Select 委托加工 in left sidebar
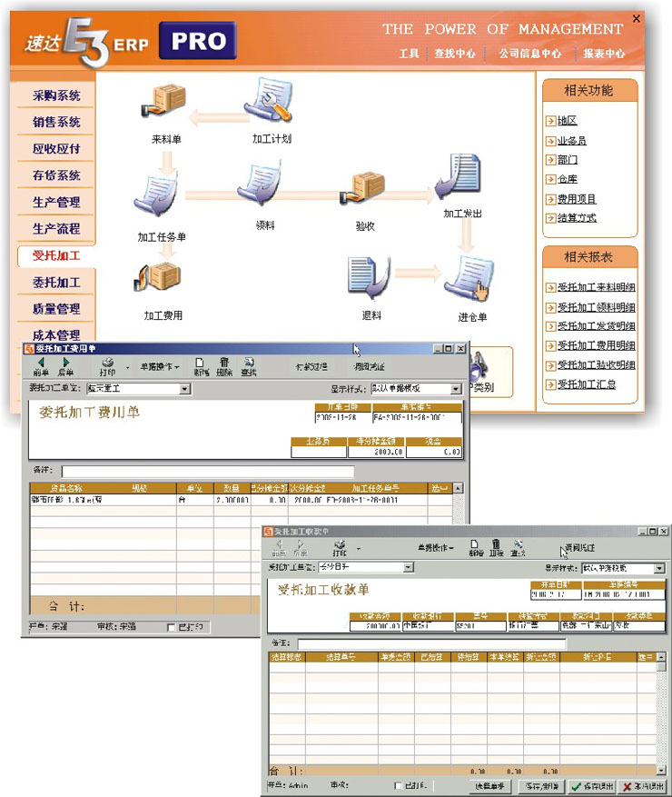 (x=56, y=282)
